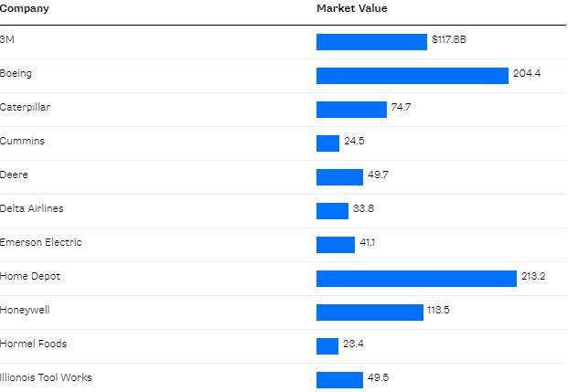The height and width of the screenshot is (392, 568).
Task: Click the 74.7 Caterpillar value
Action: (x=401, y=108)
